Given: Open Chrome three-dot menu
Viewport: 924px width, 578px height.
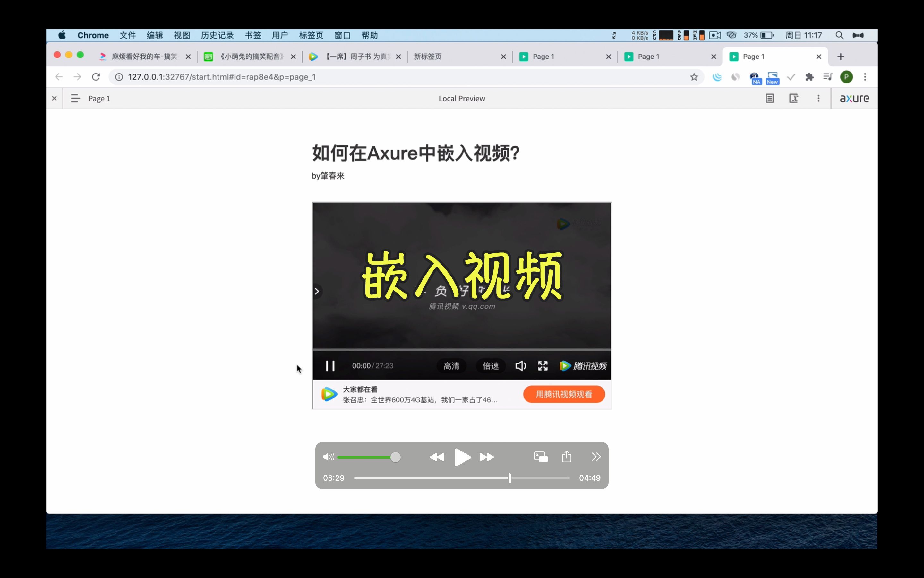Looking at the screenshot, I should pos(865,77).
